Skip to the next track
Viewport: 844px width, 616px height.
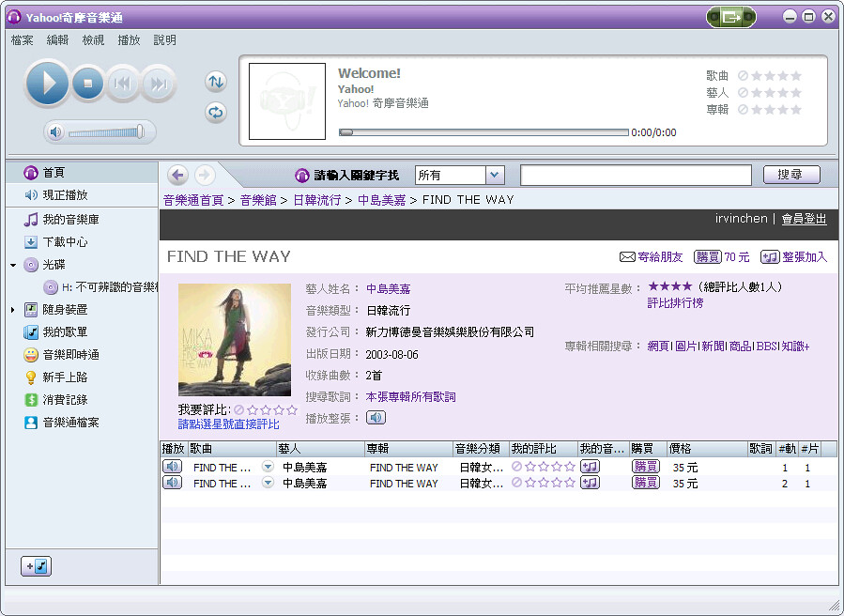coord(159,85)
